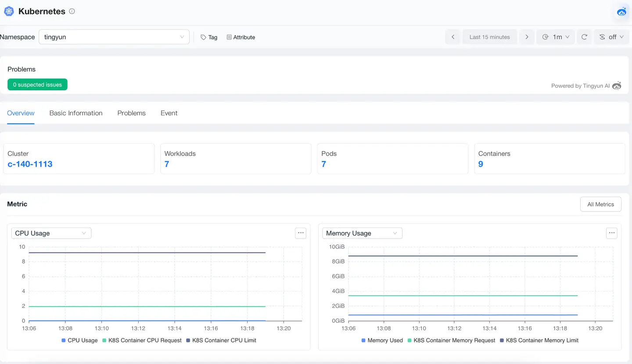Open the 1m granularity dropdown
Screen dimensions: 632x364
(x=556, y=37)
